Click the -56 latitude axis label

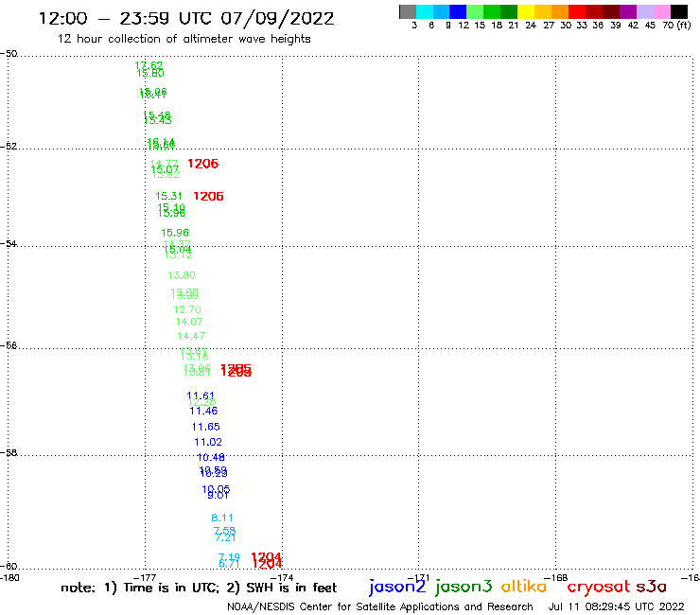9,345
